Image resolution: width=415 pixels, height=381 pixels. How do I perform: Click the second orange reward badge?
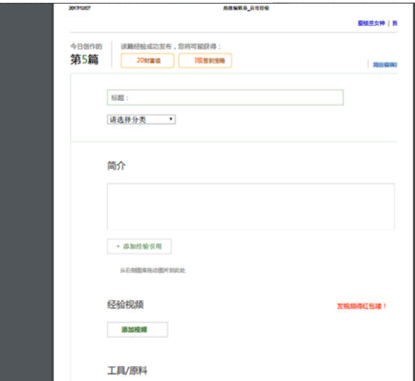[205, 61]
